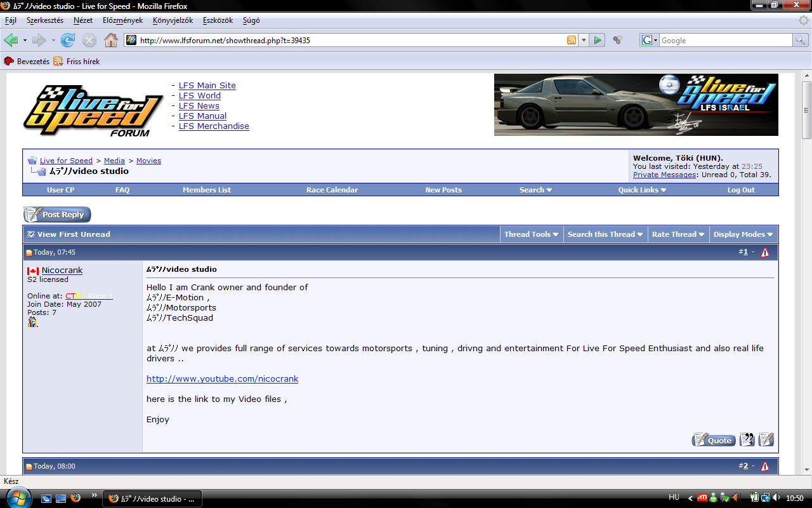Go to the Home page icon
This screenshot has width=812, height=508.
[111, 41]
